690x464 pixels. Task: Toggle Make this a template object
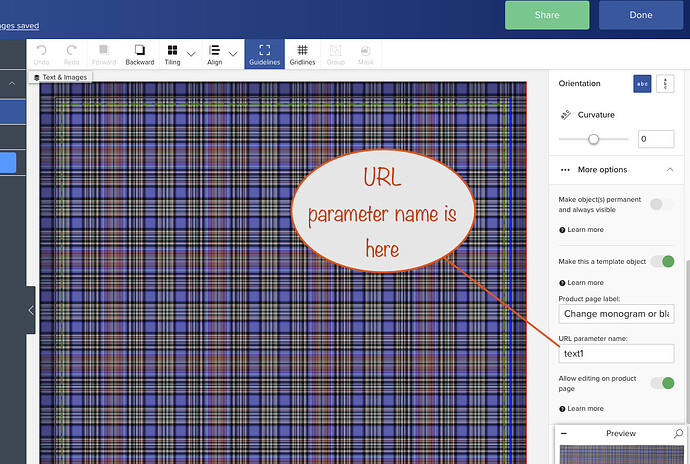[x=662, y=261]
